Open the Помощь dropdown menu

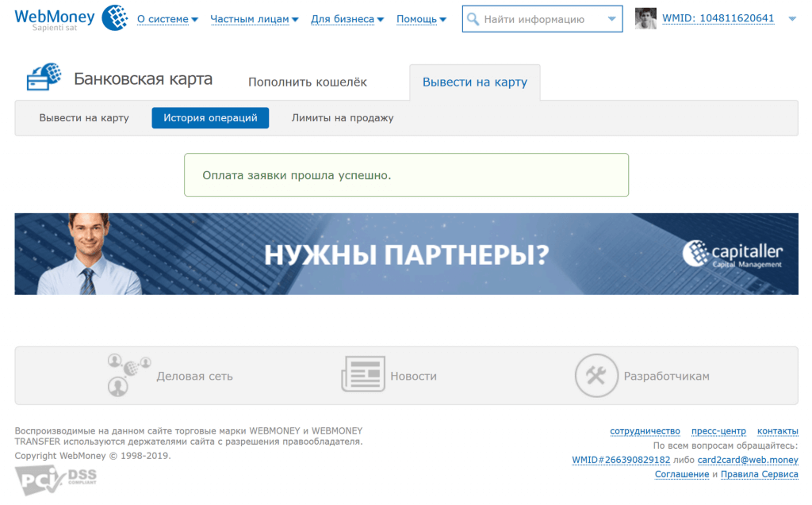(x=421, y=19)
